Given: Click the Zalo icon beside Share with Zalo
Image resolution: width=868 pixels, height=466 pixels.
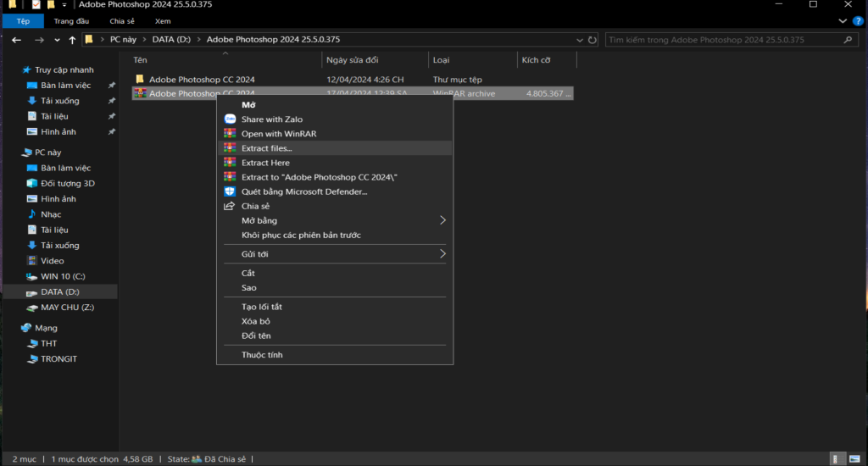Looking at the screenshot, I should 230,119.
